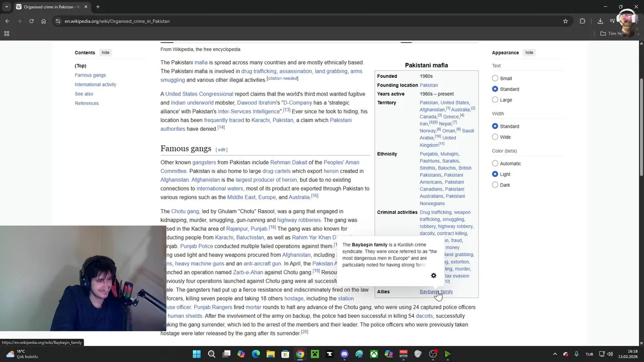Switch to Google Chrome in the taskbar
The image size is (644, 362).
(300, 354)
